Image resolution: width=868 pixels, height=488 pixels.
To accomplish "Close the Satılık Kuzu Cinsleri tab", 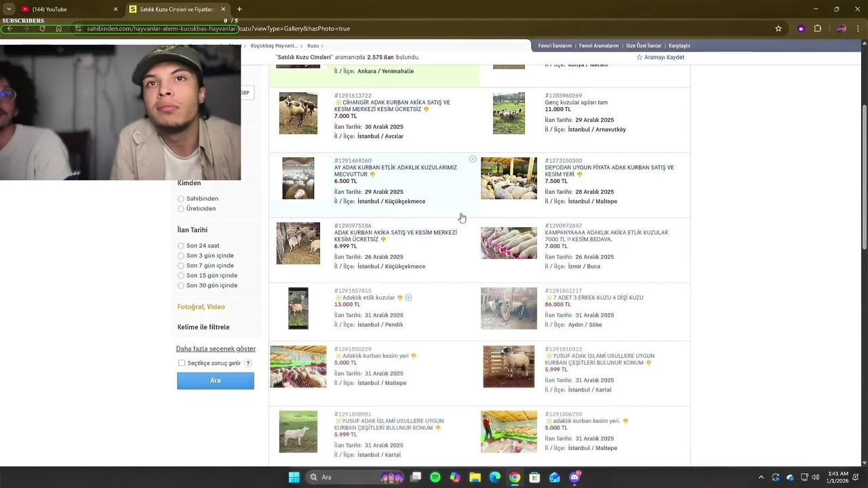I will (x=223, y=9).
